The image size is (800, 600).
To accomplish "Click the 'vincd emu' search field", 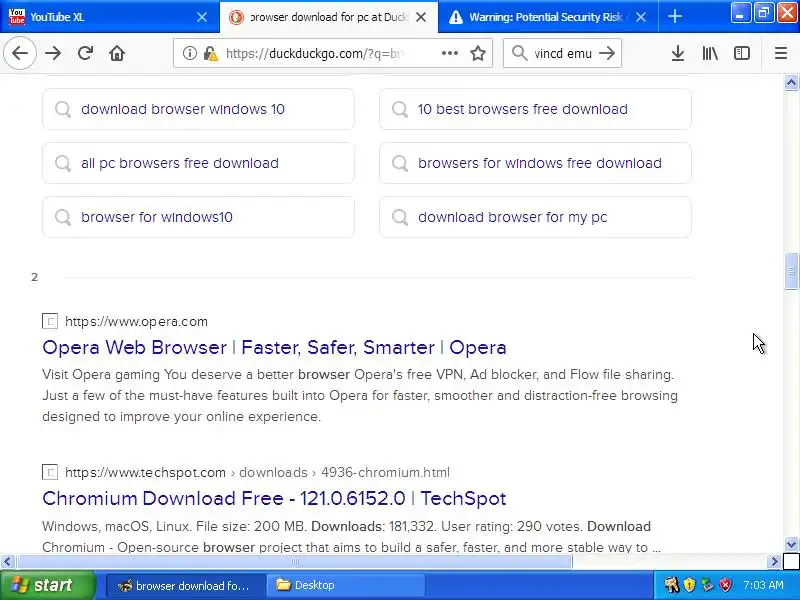I will pyautogui.click(x=563, y=53).
